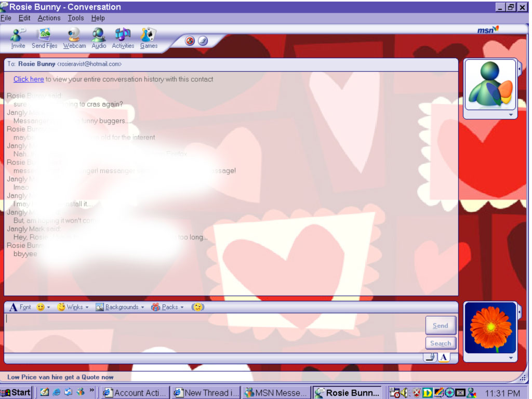
Task: Click the conversation window title bar icon
Action: (x=4, y=7)
